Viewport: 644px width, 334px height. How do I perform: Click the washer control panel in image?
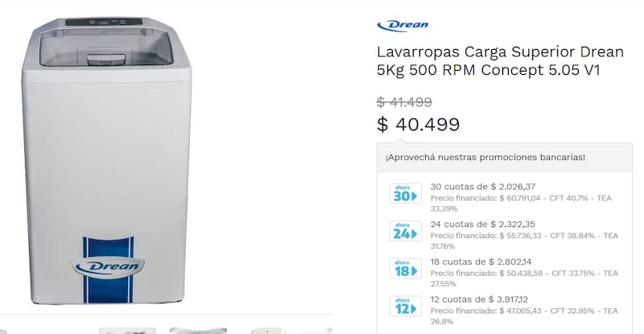[x=104, y=22]
